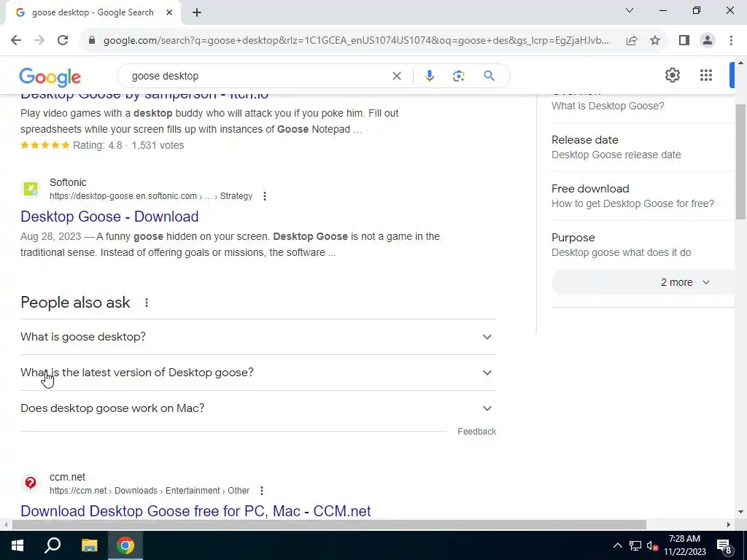Screen dimensions: 747x560
Task: Open the Chrome side panel
Action: (x=684, y=41)
